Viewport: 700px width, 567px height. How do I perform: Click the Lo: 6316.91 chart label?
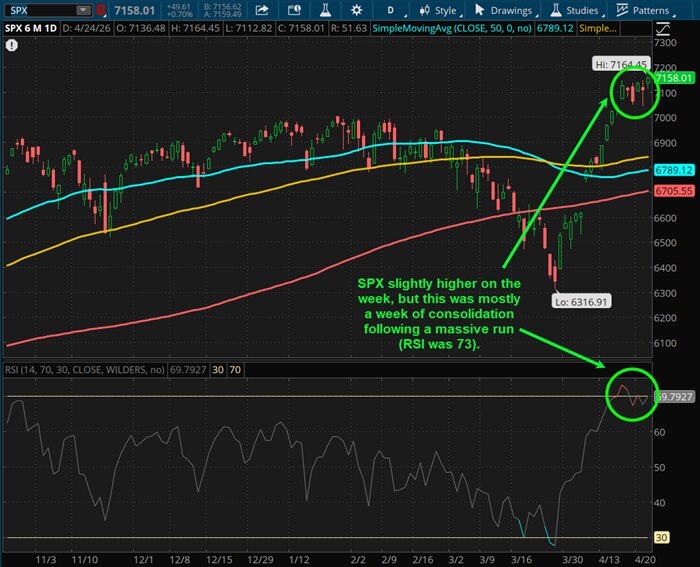581,302
